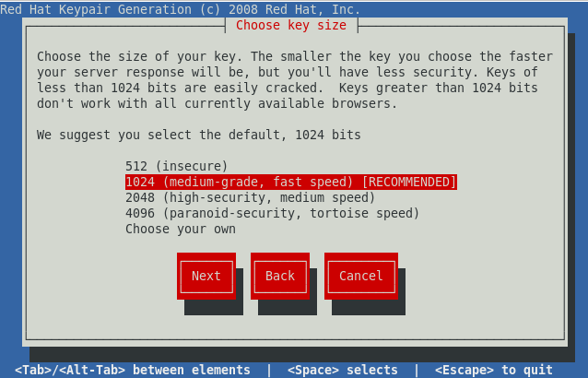Image resolution: width=588 pixels, height=378 pixels.
Task: Go back with the Back button
Action: (x=280, y=276)
